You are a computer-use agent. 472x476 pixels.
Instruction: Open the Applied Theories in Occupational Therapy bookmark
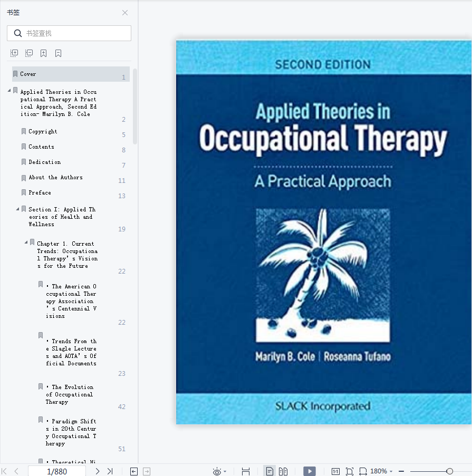click(59, 103)
